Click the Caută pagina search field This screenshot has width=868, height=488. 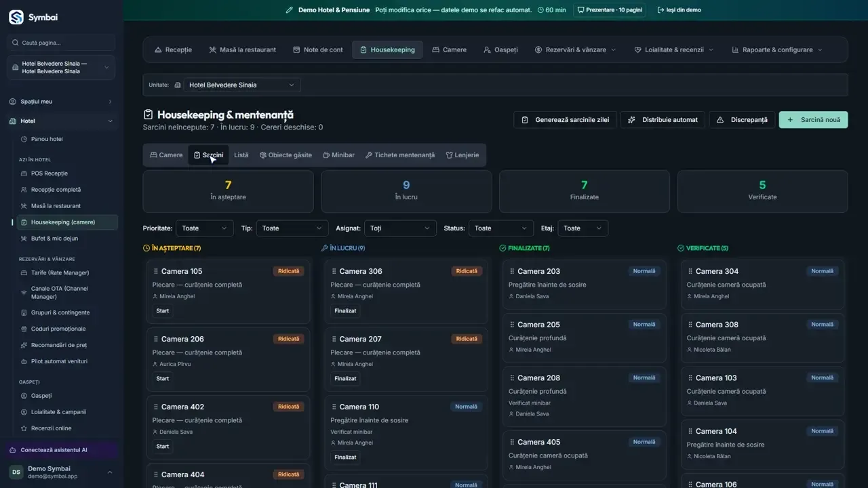click(61, 43)
